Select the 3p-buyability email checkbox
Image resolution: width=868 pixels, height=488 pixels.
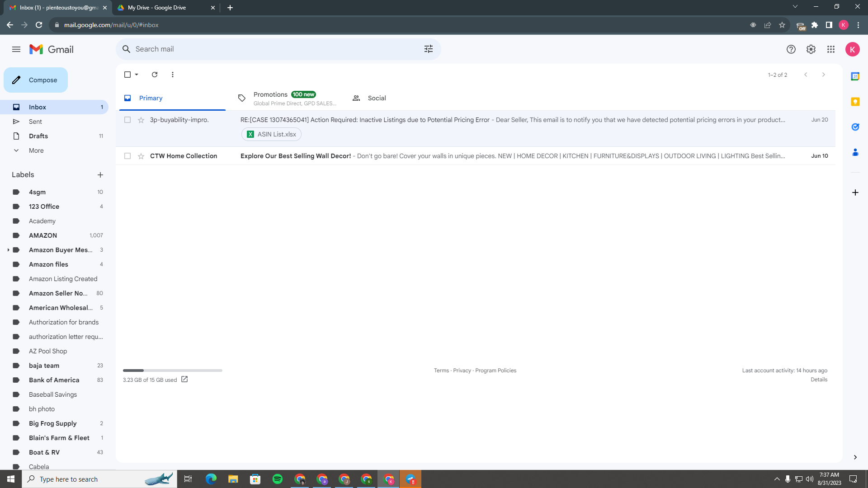click(x=127, y=120)
